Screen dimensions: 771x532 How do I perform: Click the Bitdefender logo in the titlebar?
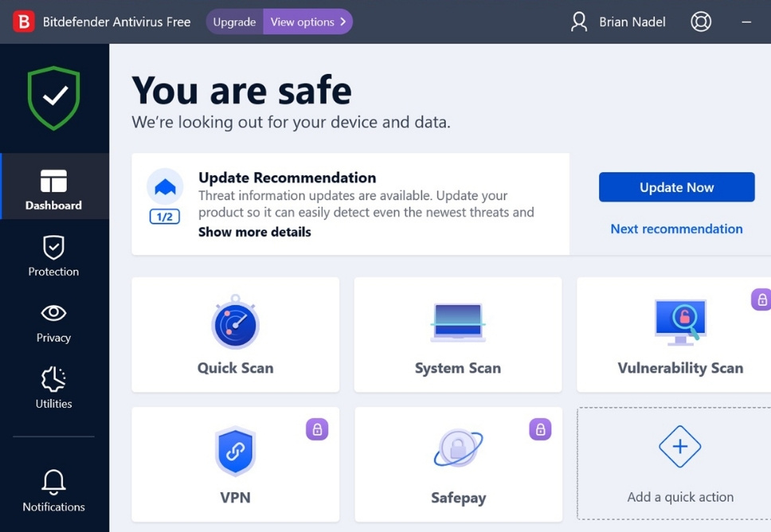[x=23, y=22]
